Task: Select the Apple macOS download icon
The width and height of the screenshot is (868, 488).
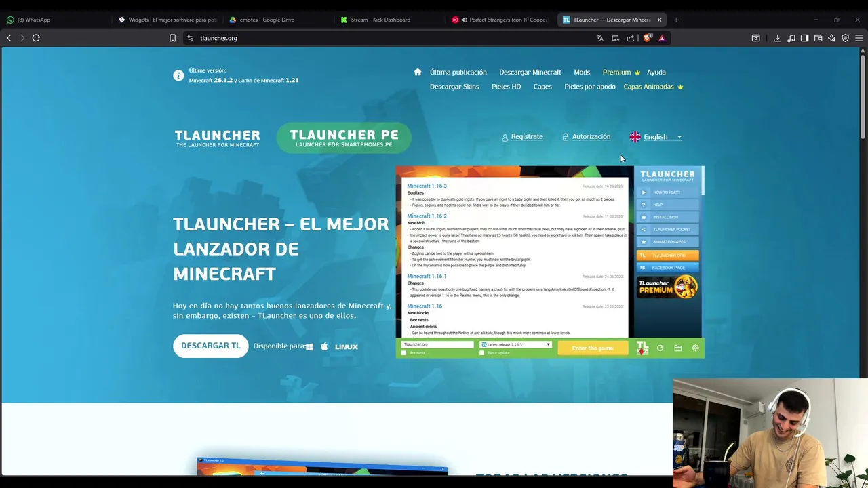Action: 324,346
